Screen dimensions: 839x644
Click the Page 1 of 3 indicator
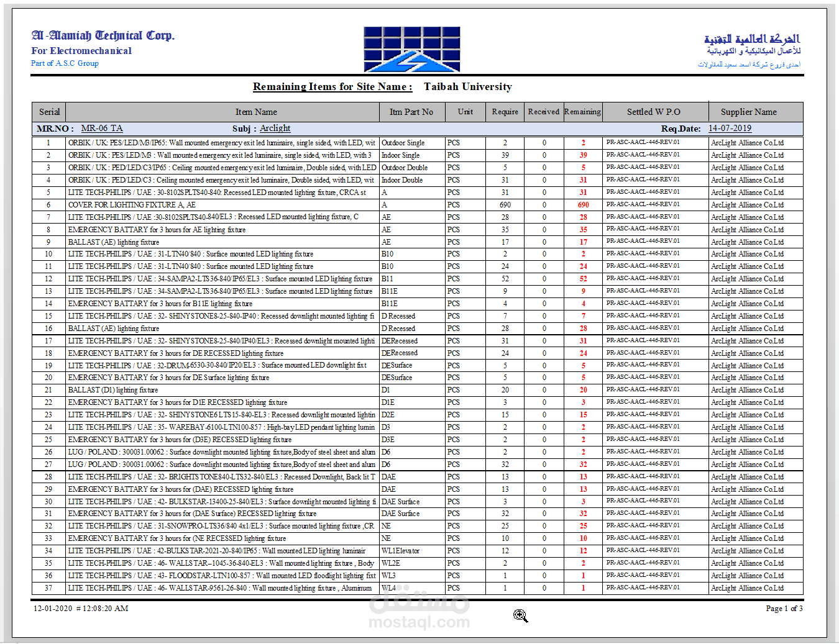click(784, 609)
